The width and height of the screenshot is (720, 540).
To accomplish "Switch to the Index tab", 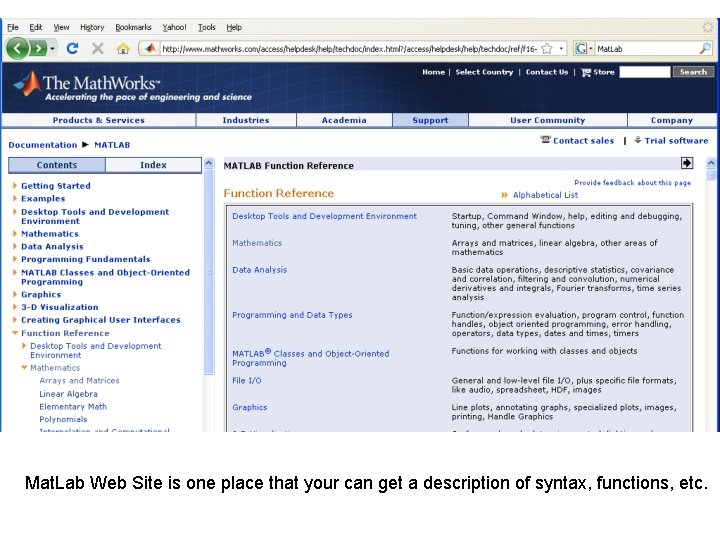I will click(x=153, y=165).
